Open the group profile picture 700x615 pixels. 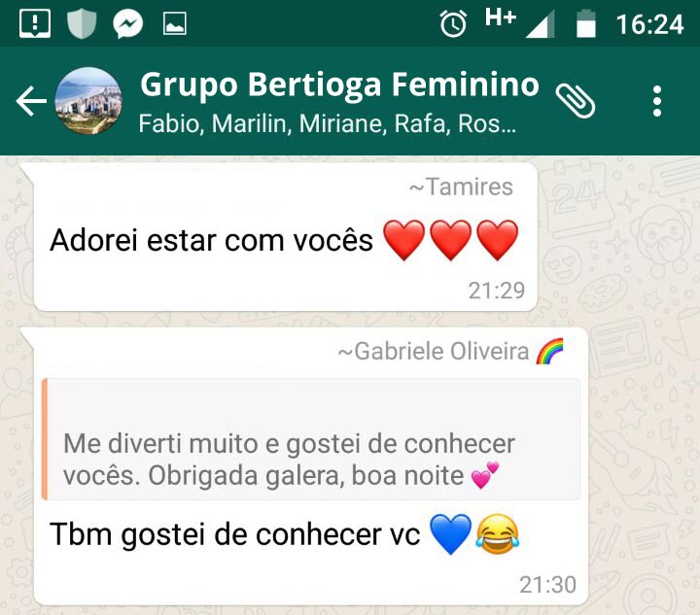(88, 101)
